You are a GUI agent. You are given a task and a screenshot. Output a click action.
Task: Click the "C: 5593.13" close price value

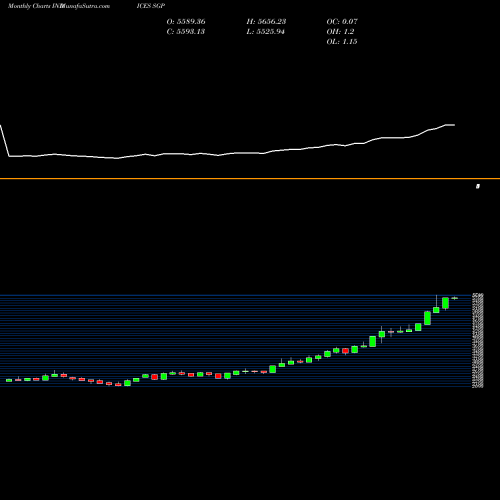[186, 32]
